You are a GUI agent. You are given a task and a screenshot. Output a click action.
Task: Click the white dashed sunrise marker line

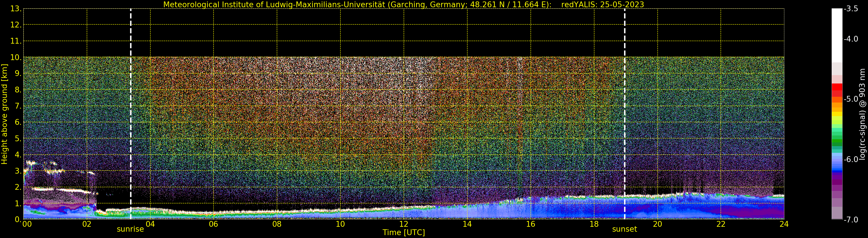pyautogui.click(x=131, y=114)
